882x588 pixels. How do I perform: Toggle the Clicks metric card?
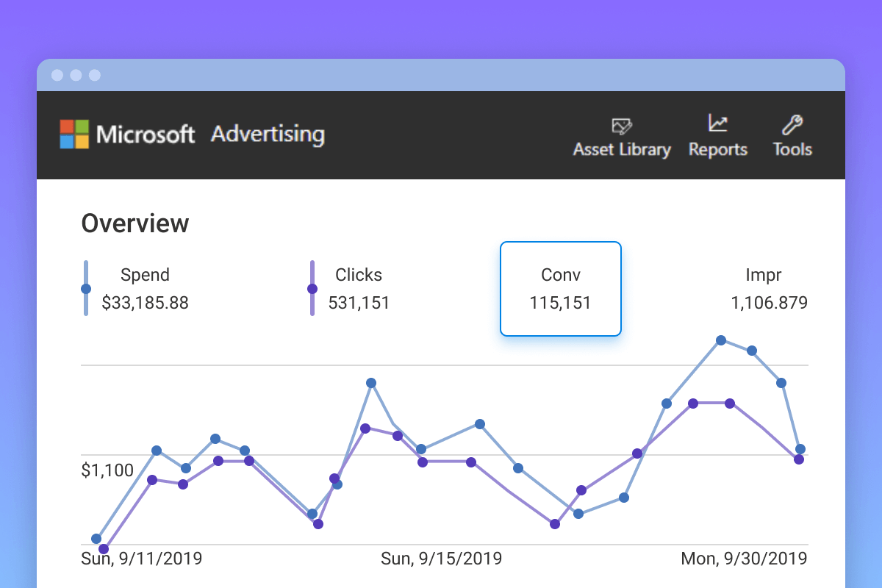click(x=359, y=288)
